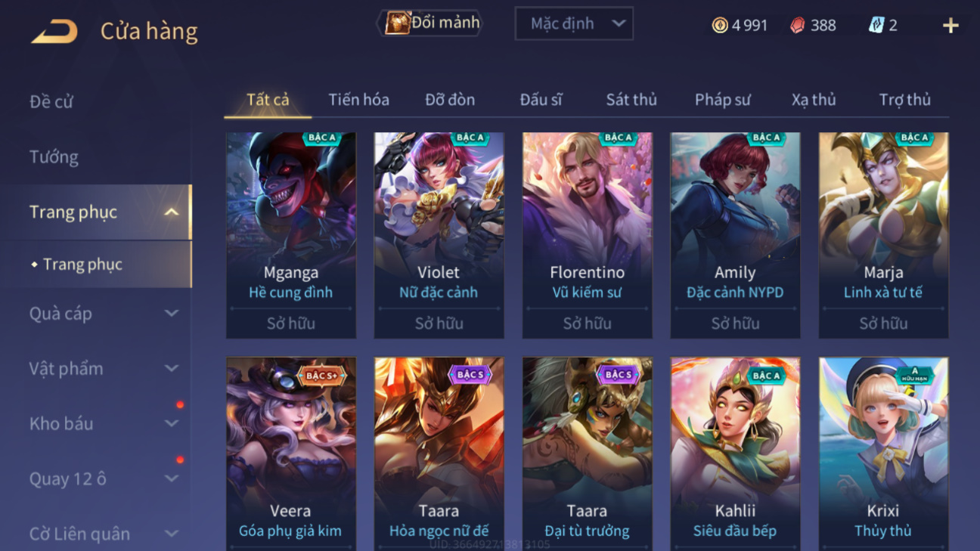The width and height of the screenshot is (980, 551).
Task: Tap the plus icon to add currency
Action: [x=951, y=26]
